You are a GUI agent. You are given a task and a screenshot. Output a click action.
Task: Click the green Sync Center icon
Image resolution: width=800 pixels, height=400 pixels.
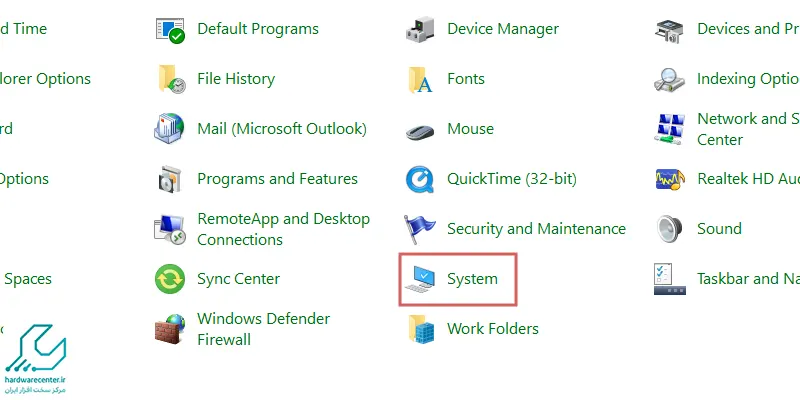point(170,279)
